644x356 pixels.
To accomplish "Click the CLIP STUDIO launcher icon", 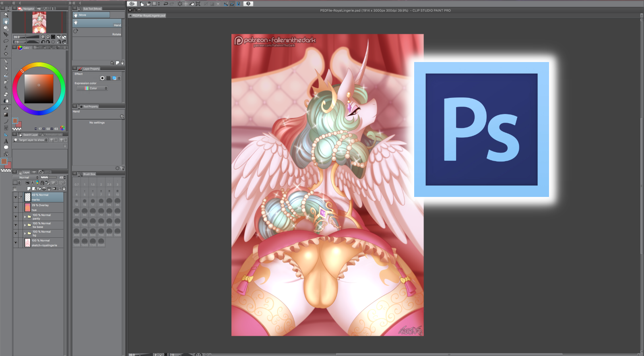I will click(x=132, y=4).
